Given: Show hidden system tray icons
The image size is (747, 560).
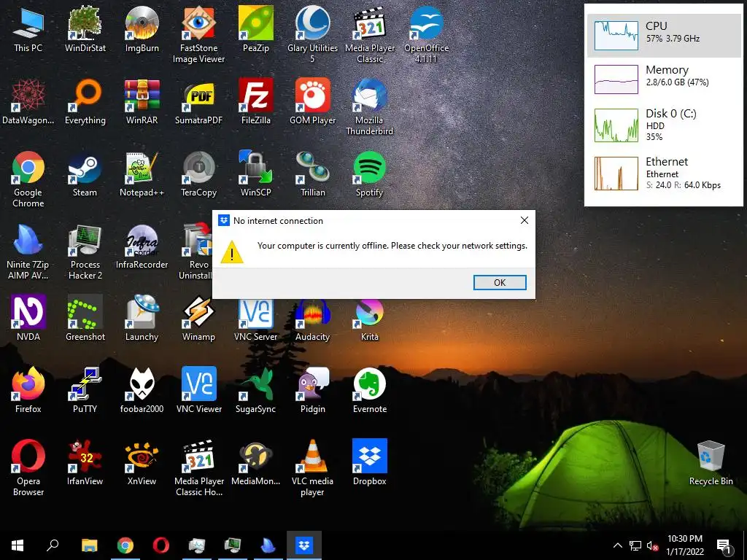Looking at the screenshot, I should pyautogui.click(x=617, y=545).
